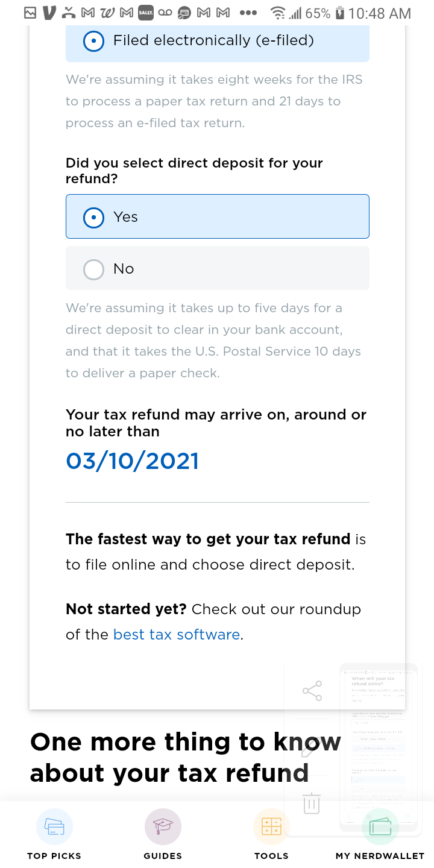Select 'No' for direct deposit
This screenshot has width=434, height=868.
point(93,269)
